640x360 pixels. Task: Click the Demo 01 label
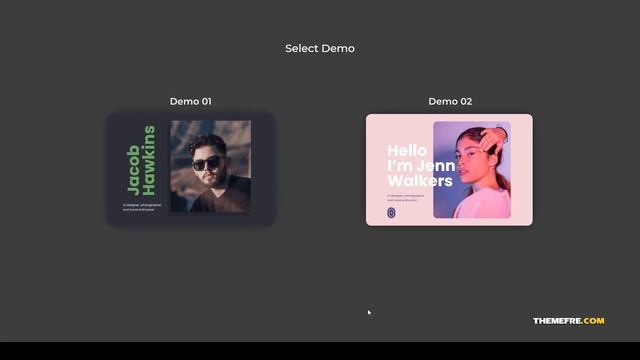191,101
